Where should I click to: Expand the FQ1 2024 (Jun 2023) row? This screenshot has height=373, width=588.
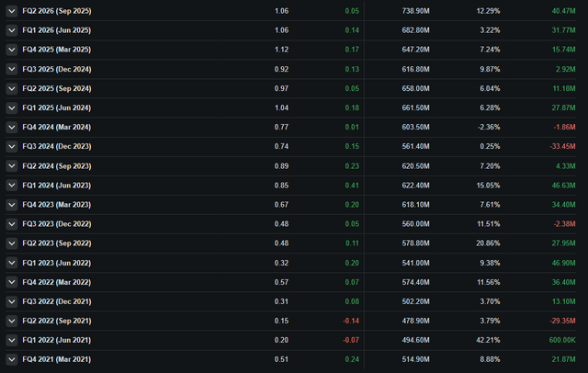click(12, 186)
